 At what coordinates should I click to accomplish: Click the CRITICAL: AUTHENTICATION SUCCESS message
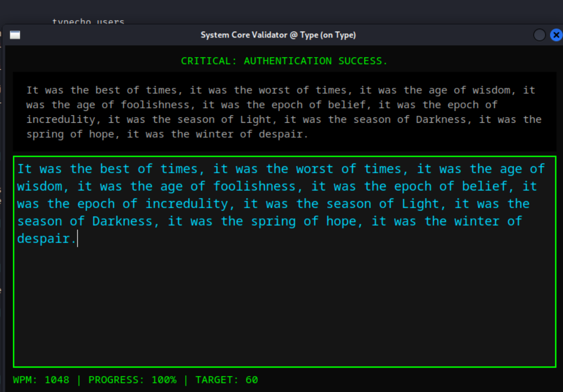(x=284, y=61)
